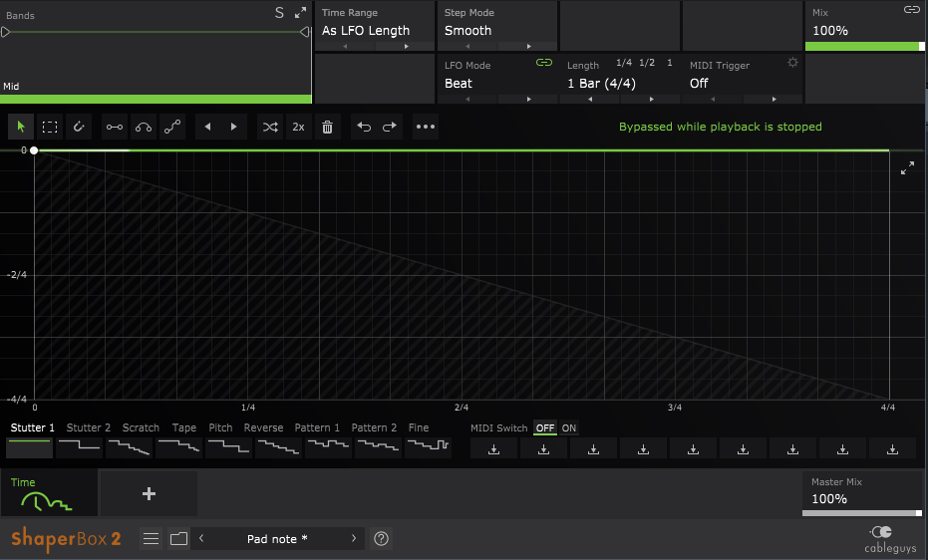Open the Stutter 1 preset category
The height and width of the screenshot is (560, 928).
[33, 427]
